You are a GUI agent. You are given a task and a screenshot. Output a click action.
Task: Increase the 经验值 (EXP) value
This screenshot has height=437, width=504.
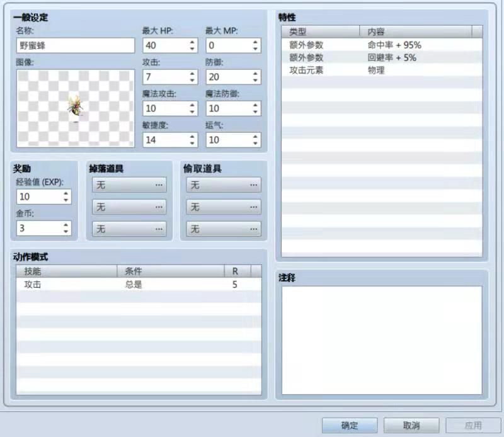coord(66,193)
